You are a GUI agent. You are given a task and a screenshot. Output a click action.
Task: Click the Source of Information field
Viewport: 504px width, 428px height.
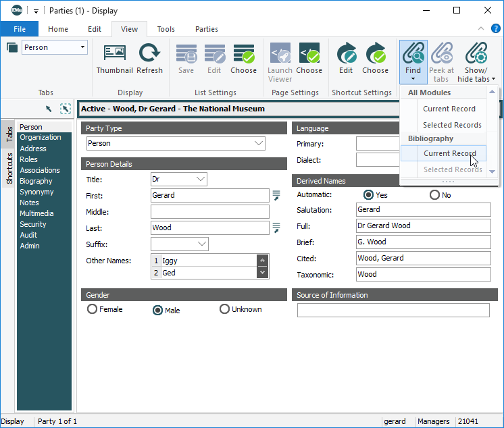pyautogui.click(x=393, y=310)
